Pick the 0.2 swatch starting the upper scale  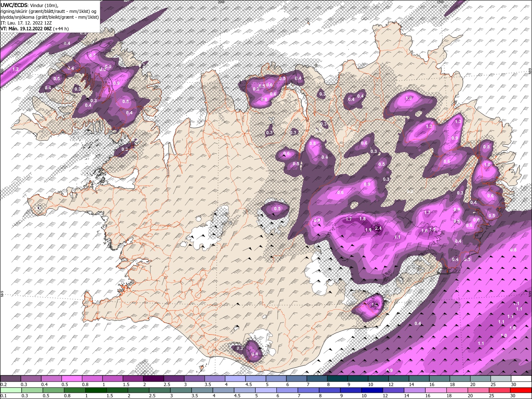(10, 379)
